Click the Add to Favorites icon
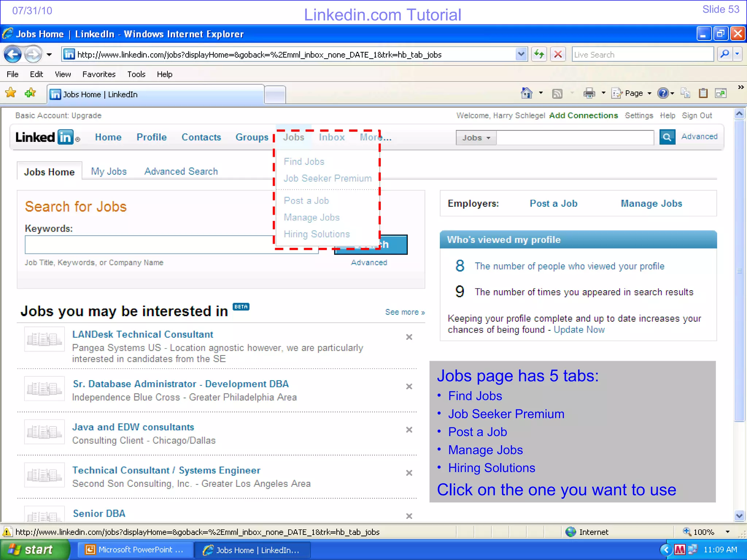Screen dimensions: 747x560 click(30, 93)
